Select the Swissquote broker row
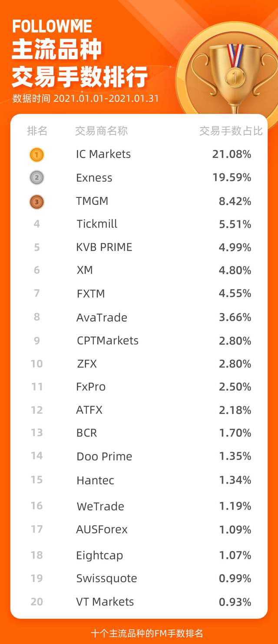 click(139, 579)
